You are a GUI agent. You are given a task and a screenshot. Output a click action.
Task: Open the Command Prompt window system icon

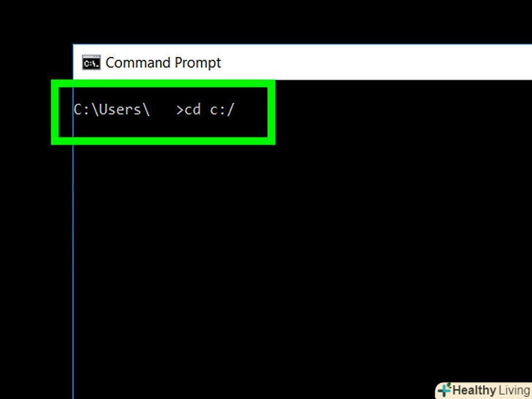pos(91,62)
